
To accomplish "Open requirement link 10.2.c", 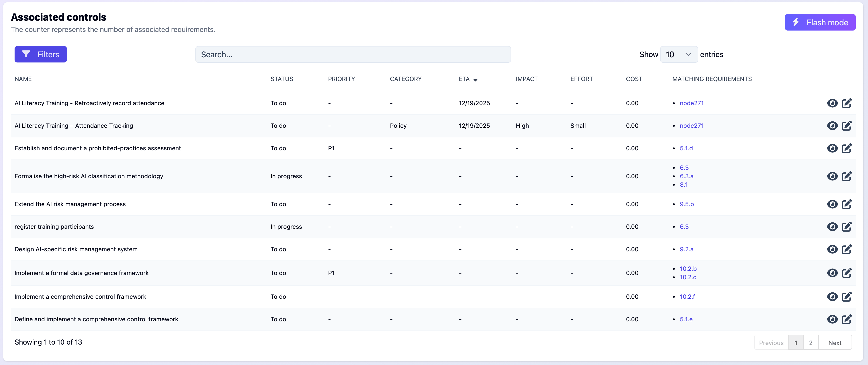I will click(x=688, y=277).
